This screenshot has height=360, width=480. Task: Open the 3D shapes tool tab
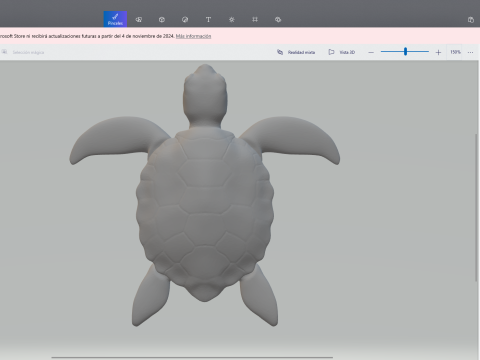click(x=162, y=20)
